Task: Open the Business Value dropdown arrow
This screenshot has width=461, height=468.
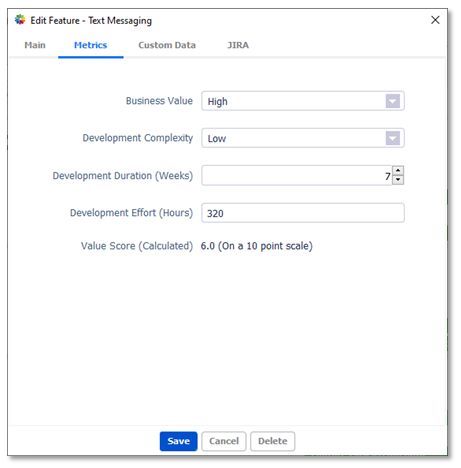Action: point(392,101)
